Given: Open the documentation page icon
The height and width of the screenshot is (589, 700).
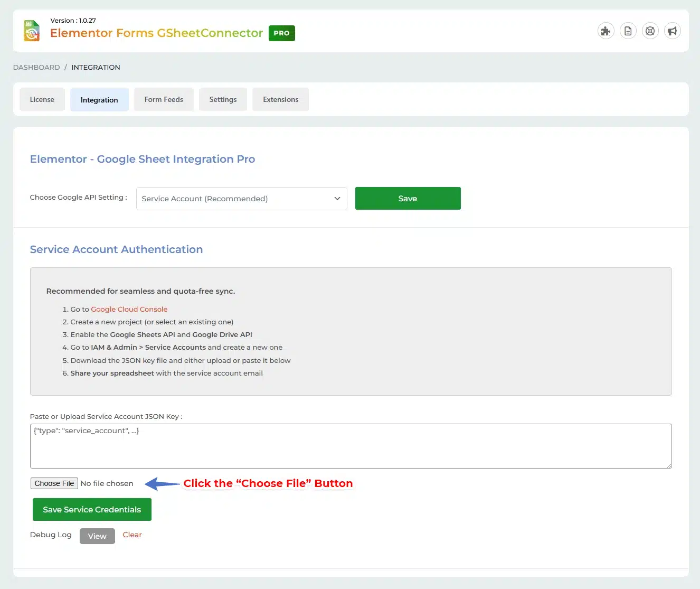Looking at the screenshot, I should tap(628, 31).
